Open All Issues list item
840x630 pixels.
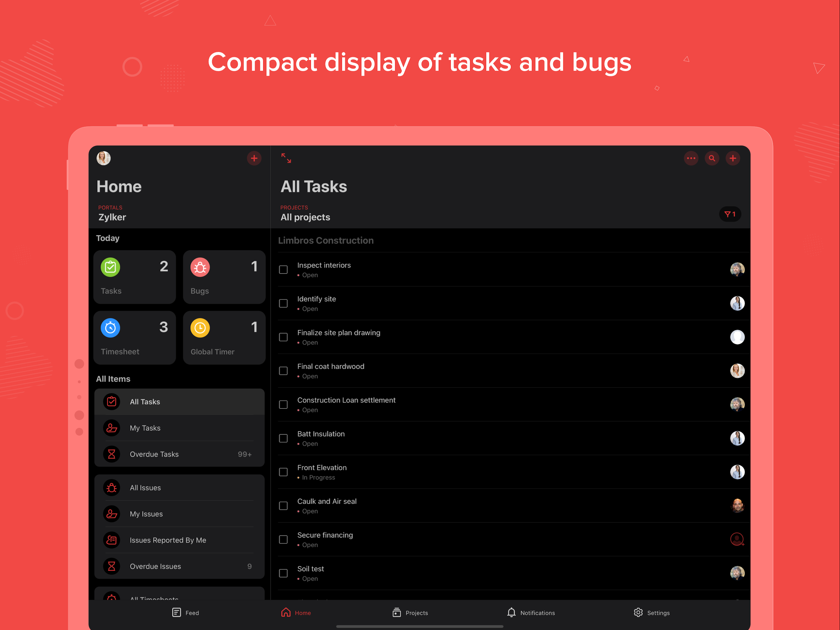tap(179, 488)
